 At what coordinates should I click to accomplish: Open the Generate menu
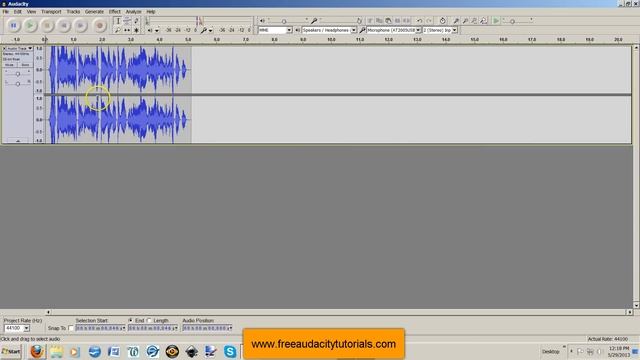(94, 12)
